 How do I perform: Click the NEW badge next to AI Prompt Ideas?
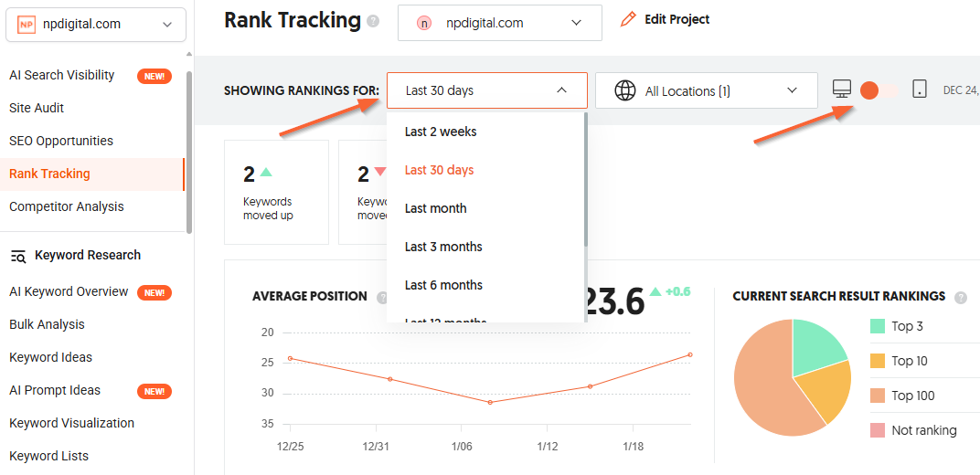coord(154,391)
